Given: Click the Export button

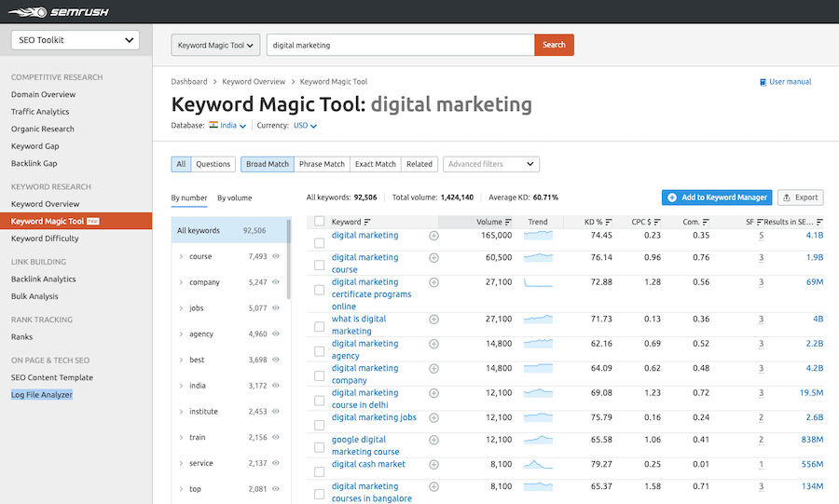Looking at the screenshot, I should [x=801, y=198].
